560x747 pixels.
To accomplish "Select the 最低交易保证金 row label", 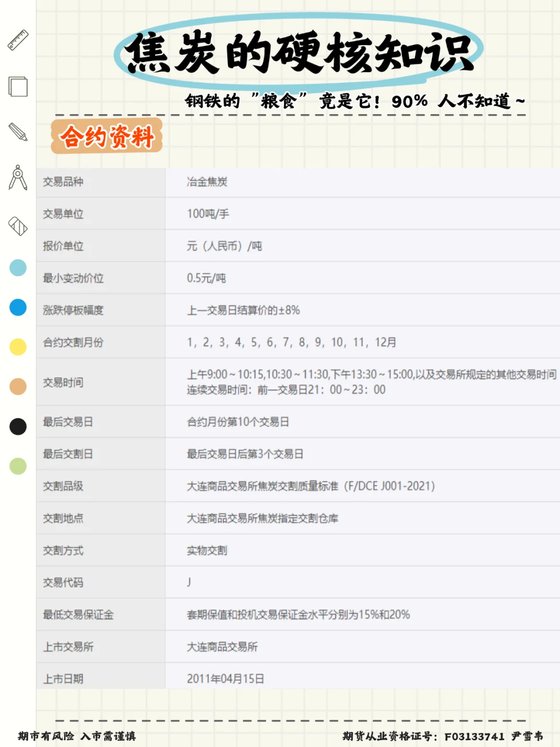I will pos(78,615).
